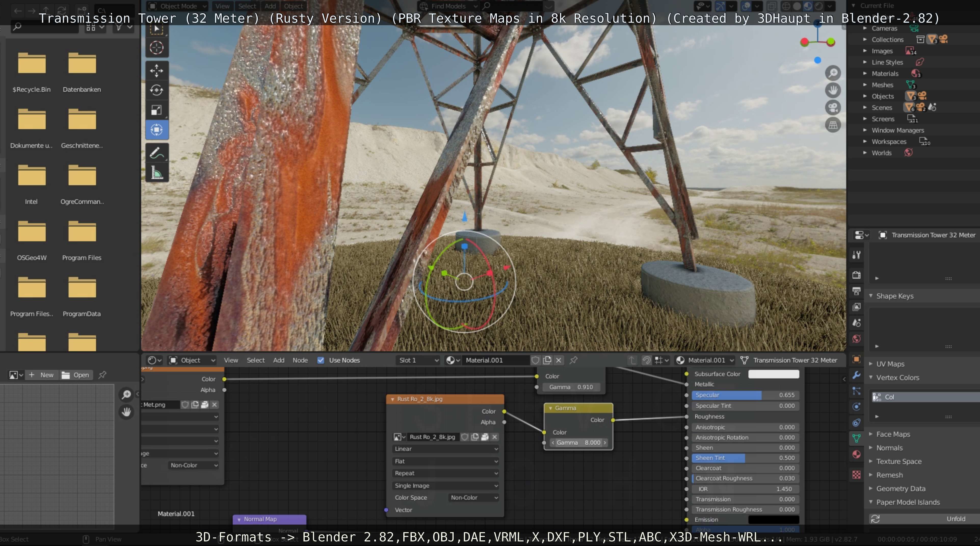The width and height of the screenshot is (980, 546).
Task: Pin the image editor with pin icon
Action: 102,375
